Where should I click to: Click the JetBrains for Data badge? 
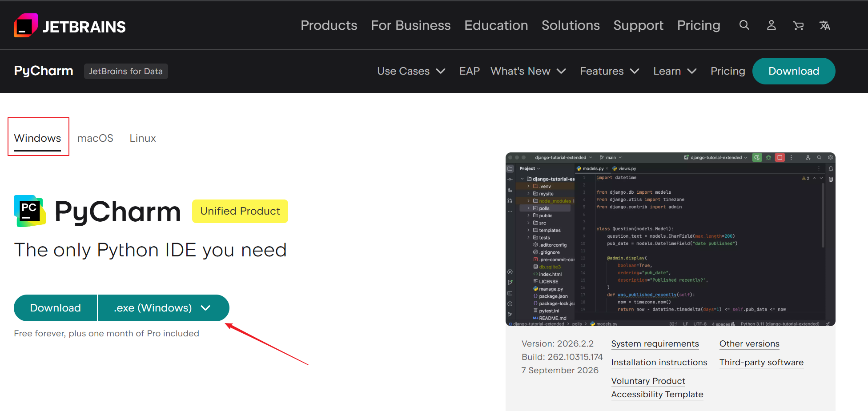(x=126, y=71)
